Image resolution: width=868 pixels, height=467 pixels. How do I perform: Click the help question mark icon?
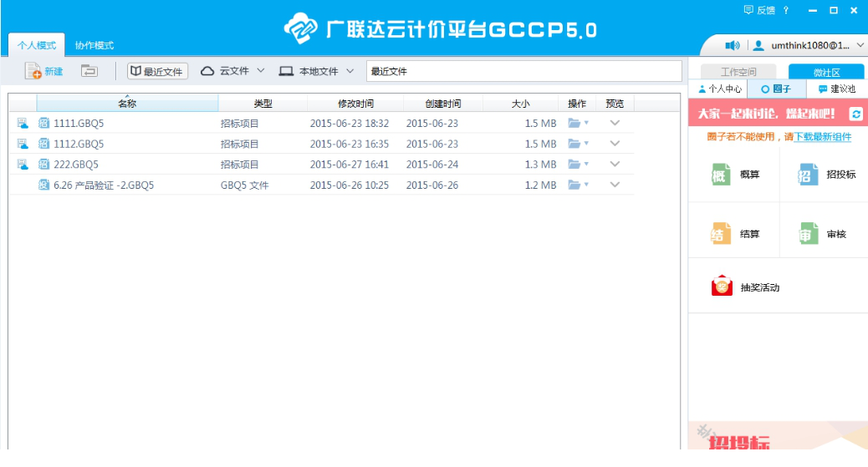pos(785,10)
